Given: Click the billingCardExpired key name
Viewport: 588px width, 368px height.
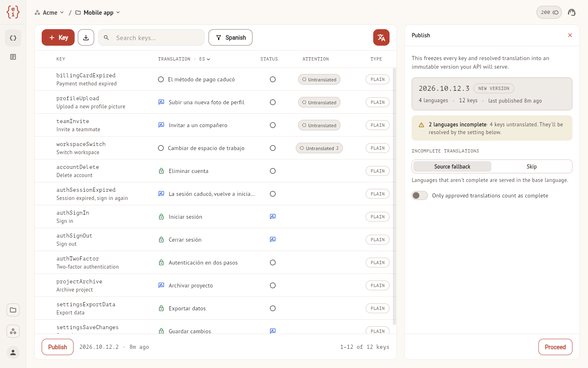Looking at the screenshot, I should tap(86, 75).
